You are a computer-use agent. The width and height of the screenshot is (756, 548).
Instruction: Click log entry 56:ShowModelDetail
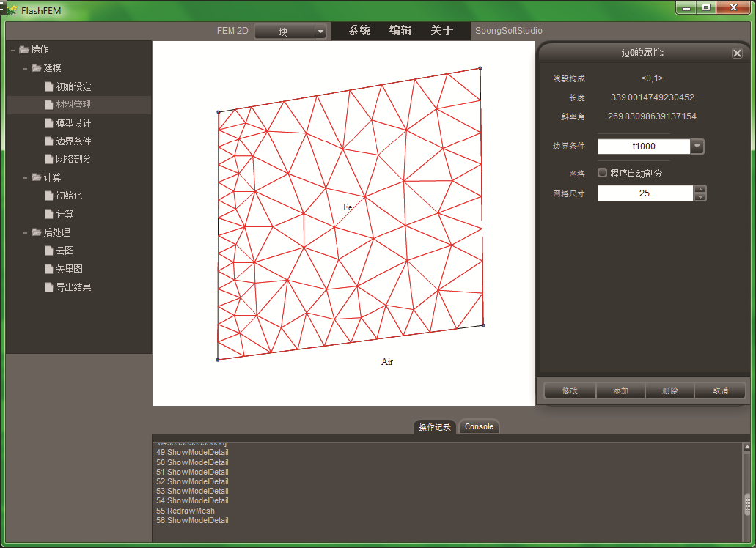click(192, 520)
